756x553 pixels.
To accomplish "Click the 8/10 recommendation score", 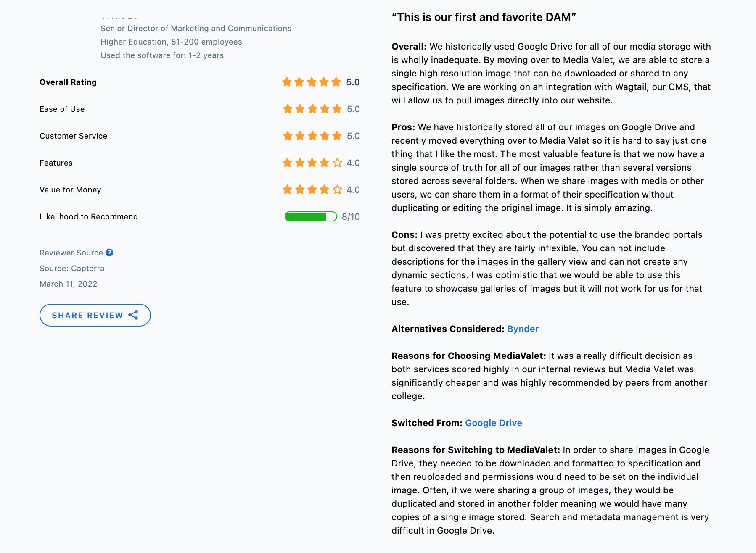I will tap(351, 217).
